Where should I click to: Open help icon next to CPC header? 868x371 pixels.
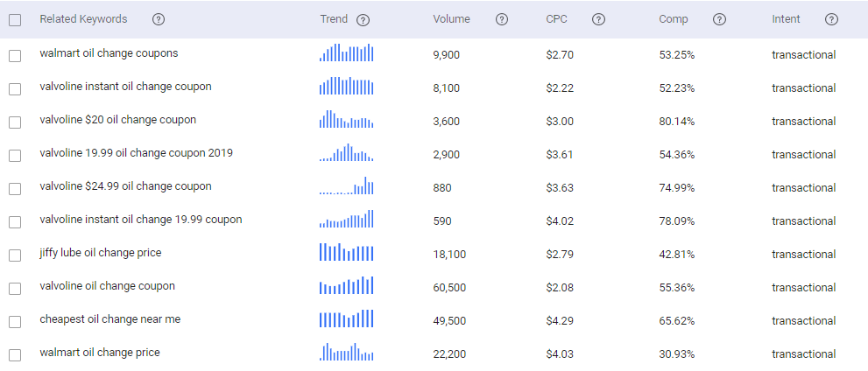coord(598,19)
